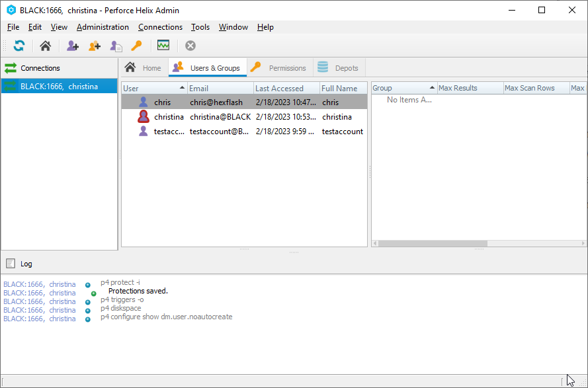Viewport: 588px width, 388px height.
Task: Open the Connections menu
Action: pos(160,27)
